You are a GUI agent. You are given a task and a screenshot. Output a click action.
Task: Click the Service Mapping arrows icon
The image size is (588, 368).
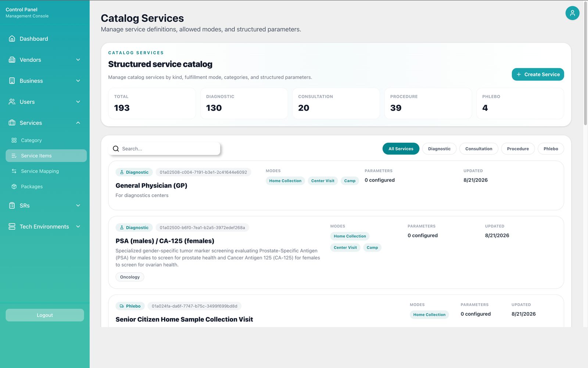pos(14,171)
